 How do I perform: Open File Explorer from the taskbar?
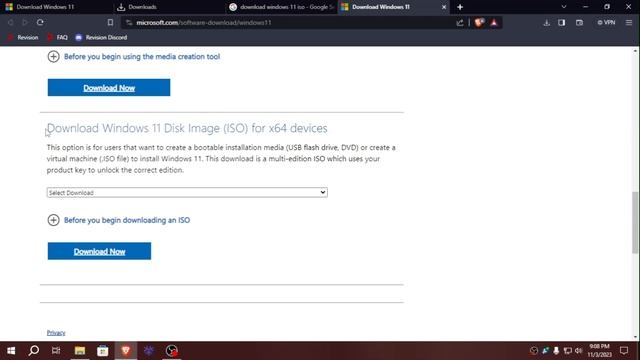coord(80,351)
